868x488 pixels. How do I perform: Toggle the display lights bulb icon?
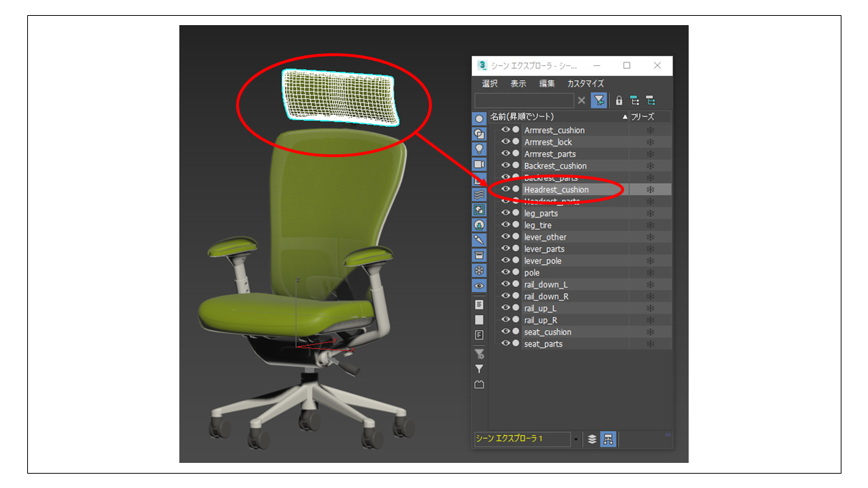point(479,149)
